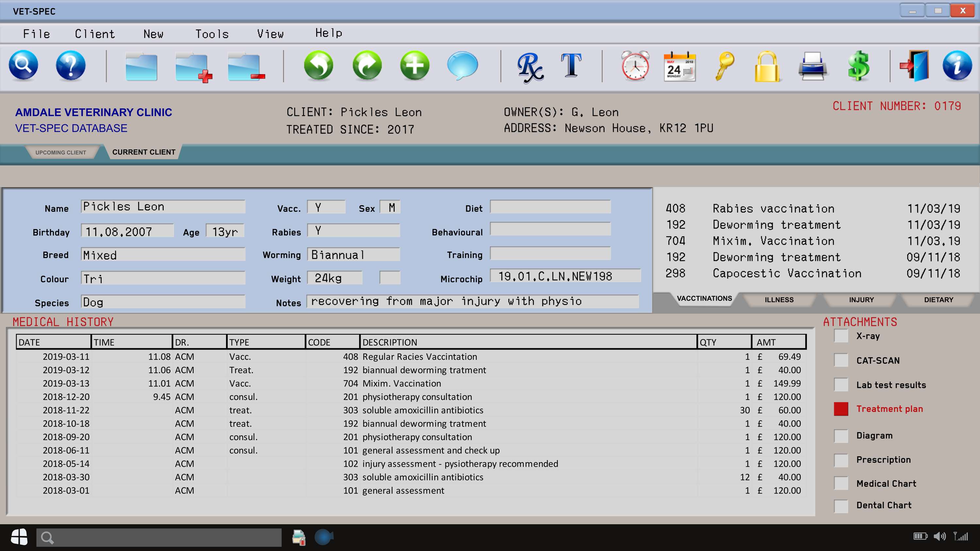Open the Help menu
Image resolution: width=980 pixels, height=551 pixels.
pos(329,33)
